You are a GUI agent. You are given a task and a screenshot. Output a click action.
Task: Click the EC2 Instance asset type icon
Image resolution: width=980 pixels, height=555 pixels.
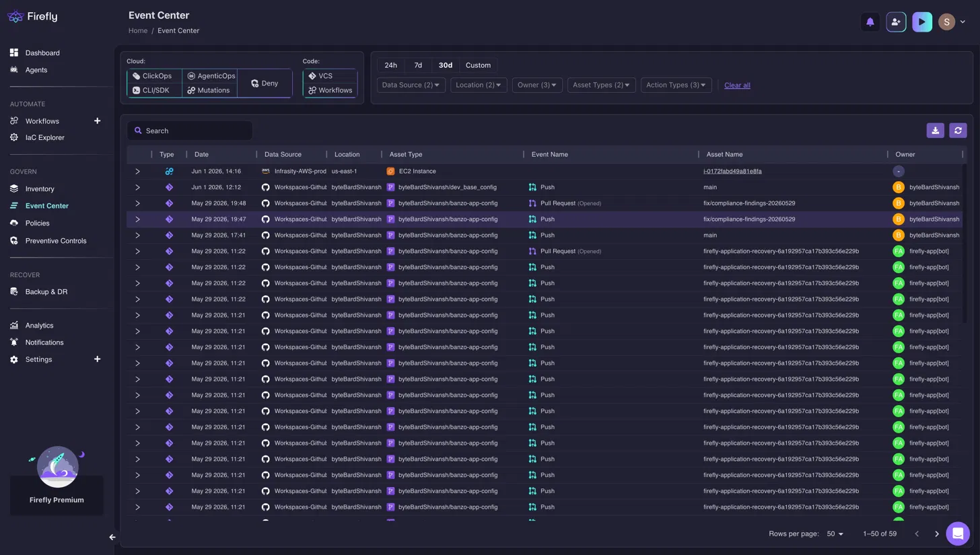coord(390,171)
